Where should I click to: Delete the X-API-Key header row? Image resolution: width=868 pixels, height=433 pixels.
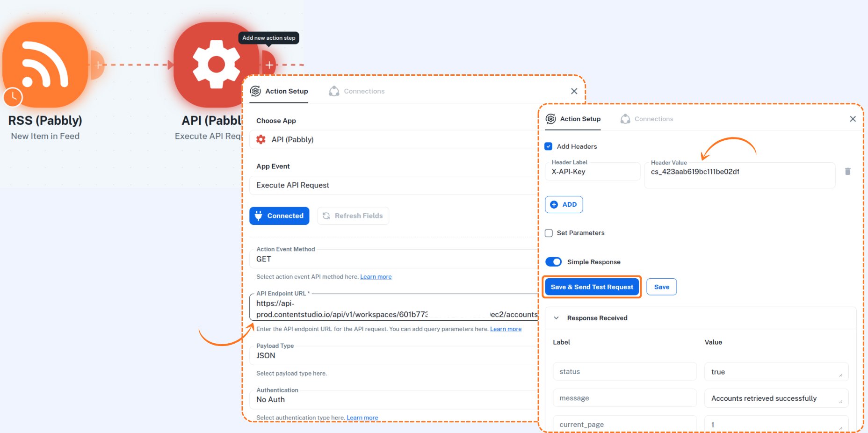(847, 172)
